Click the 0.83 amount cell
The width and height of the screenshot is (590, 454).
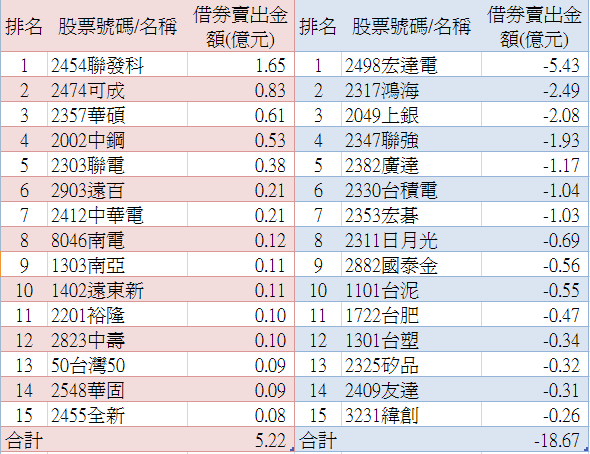pyautogui.click(x=241, y=90)
